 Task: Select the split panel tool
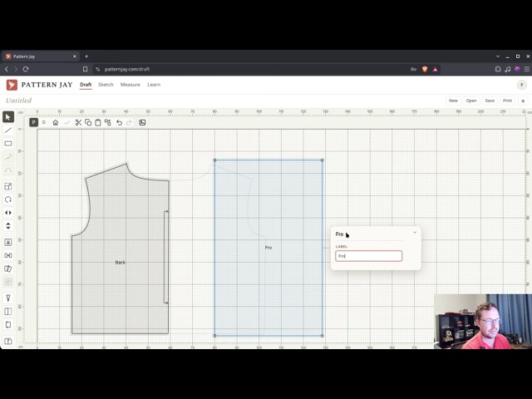[x=8, y=312]
